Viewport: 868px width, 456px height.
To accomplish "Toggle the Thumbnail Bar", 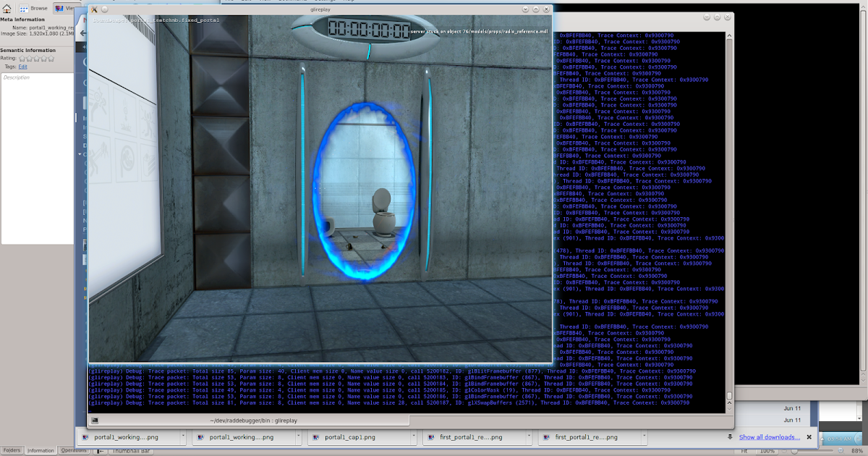I will pos(130,449).
